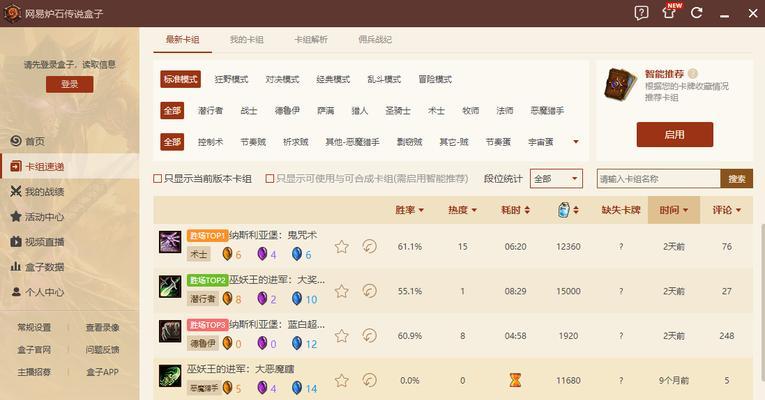
Task: Sort decks by 胜率 column
Action: click(409, 210)
